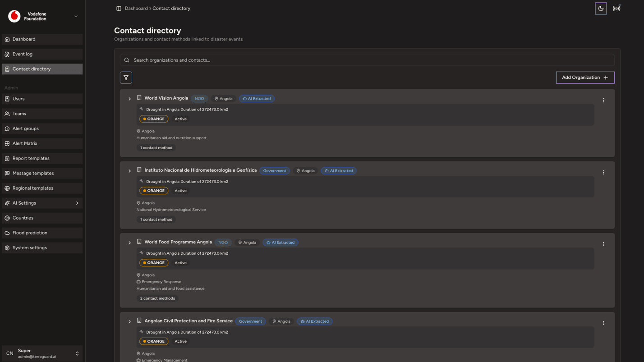Screen dimensions: 644x362
Task: Click building icon beside Angolan Civil Protection
Action: point(139,321)
